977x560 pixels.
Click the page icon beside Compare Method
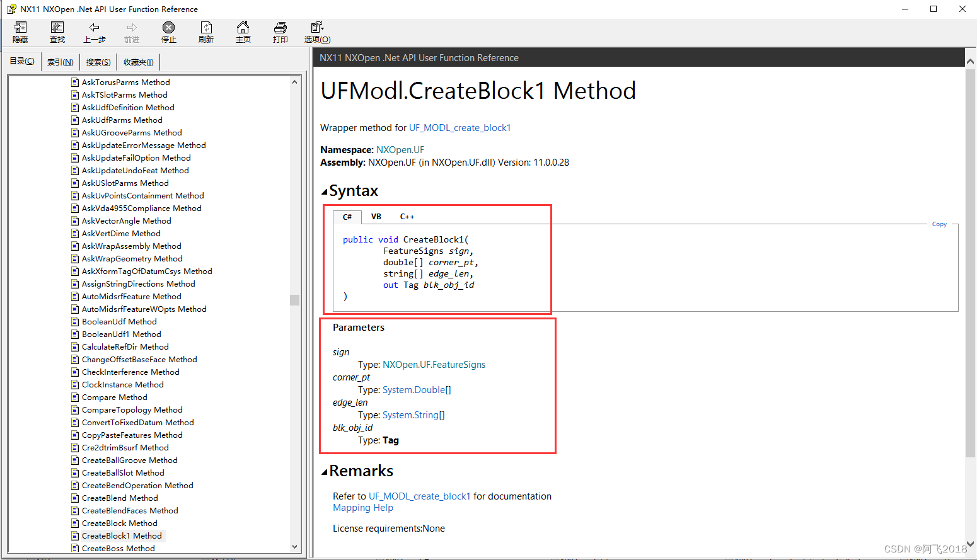75,397
